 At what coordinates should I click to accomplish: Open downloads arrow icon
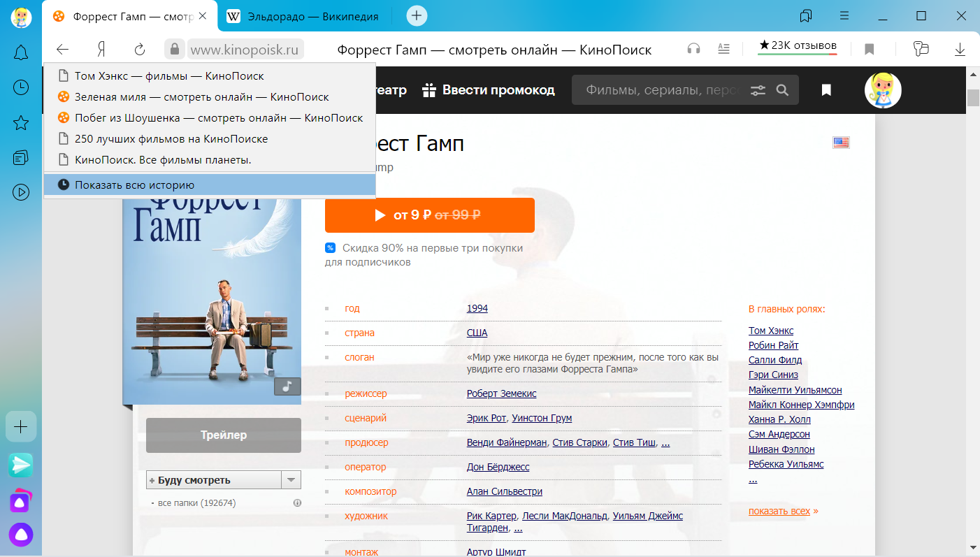click(x=960, y=49)
